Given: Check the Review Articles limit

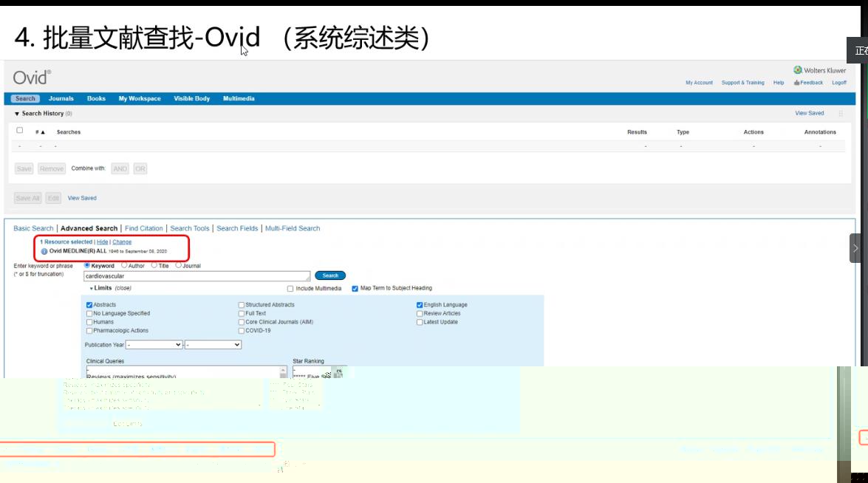Looking at the screenshot, I should 420,314.
